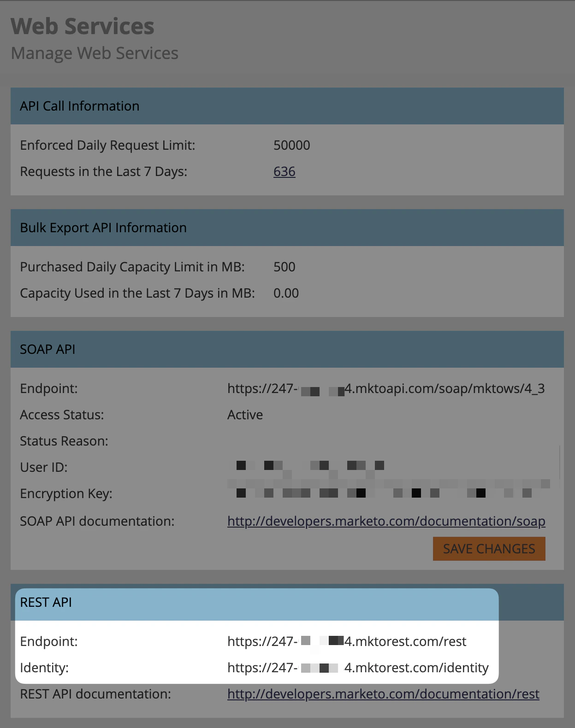
Task: Open the REST API documentation link
Action: click(x=383, y=694)
